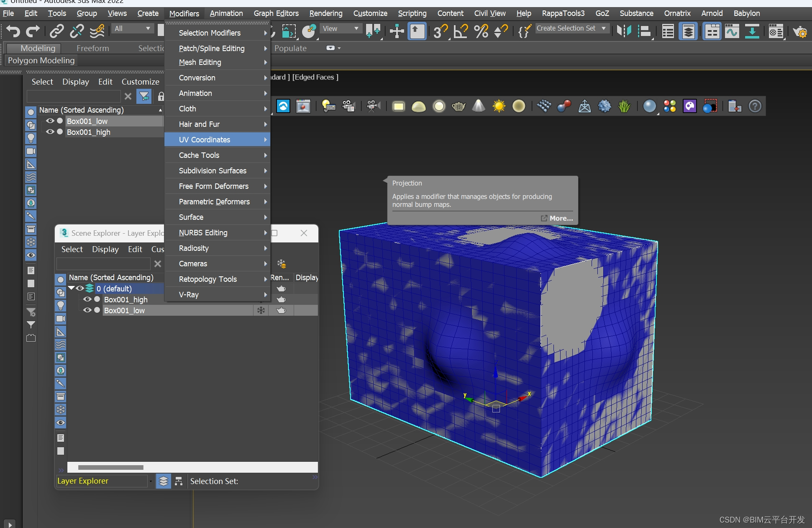The height and width of the screenshot is (528, 812).
Task: Toggle the Scene Explorer toolbar icon
Action: pyautogui.click(x=668, y=31)
